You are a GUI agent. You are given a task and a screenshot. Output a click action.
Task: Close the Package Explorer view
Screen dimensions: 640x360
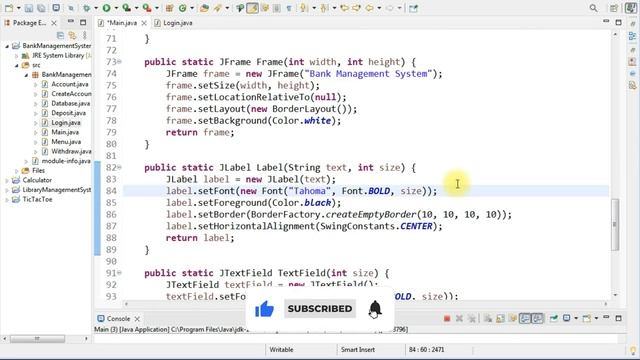tap(54, 23)
